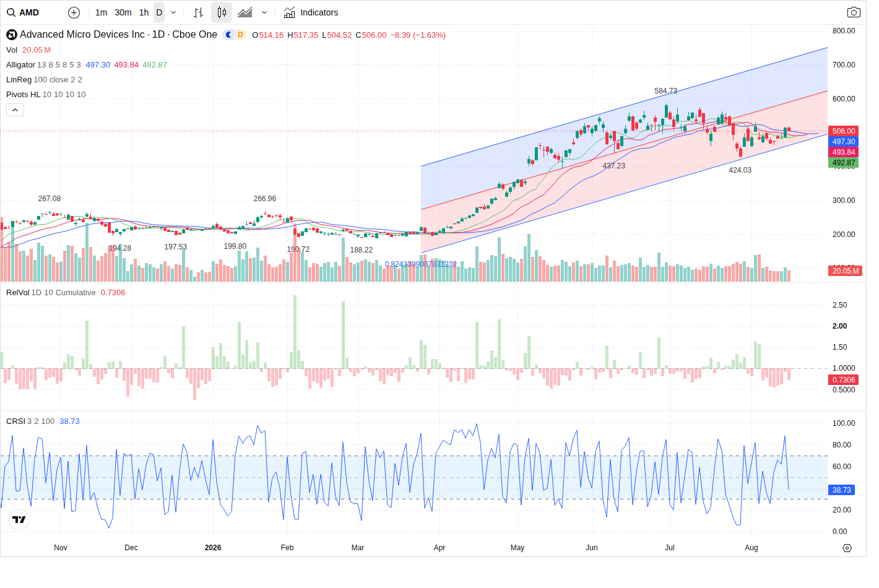The width and height of the screenshot is (879, 588).
Task: Click the price change −8.39 (−1.63%)
Action: coord(418,35)
